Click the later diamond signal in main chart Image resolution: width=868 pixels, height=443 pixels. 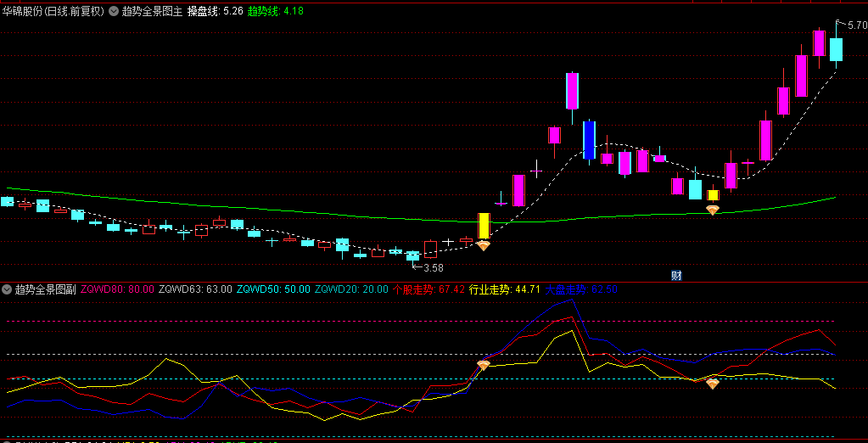coord(713,210)
